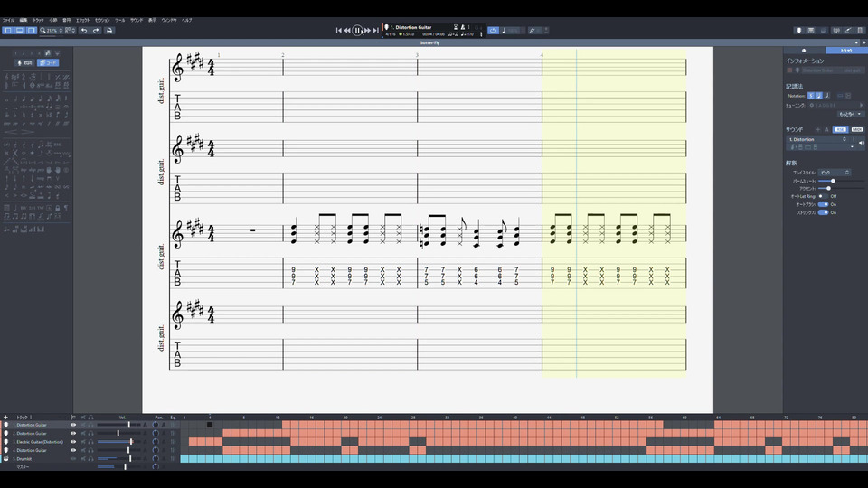
Task: Click the add track plus icon
Action: click(x=6, y=418)
